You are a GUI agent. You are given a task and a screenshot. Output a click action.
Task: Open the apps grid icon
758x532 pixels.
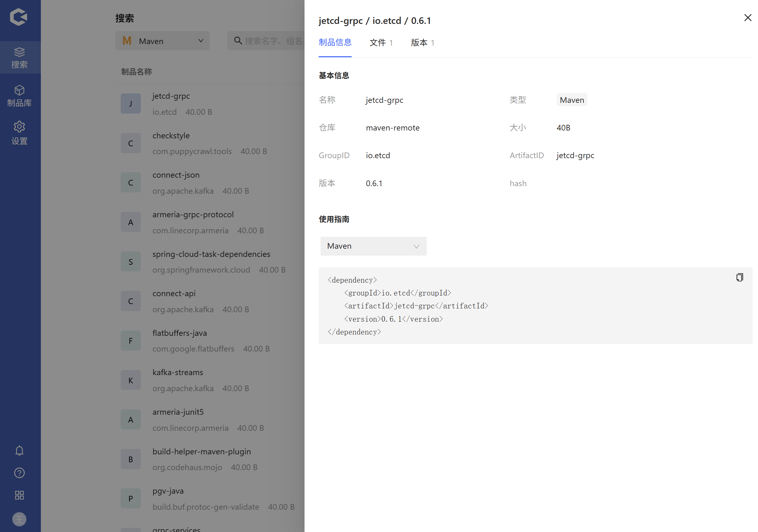coord(19,495)
